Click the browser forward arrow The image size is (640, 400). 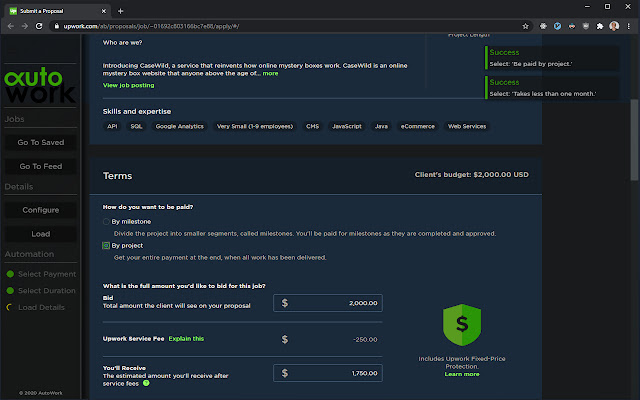(x=25, y=26)
